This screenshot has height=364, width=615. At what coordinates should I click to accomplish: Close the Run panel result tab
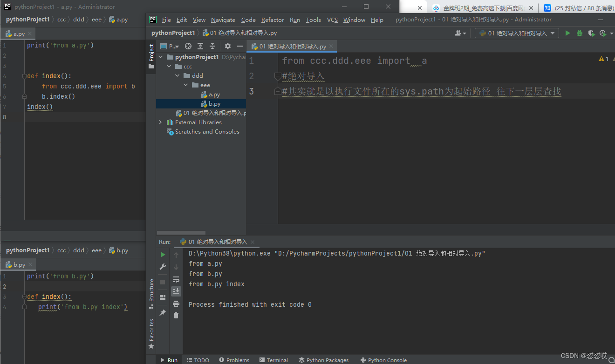253,242
